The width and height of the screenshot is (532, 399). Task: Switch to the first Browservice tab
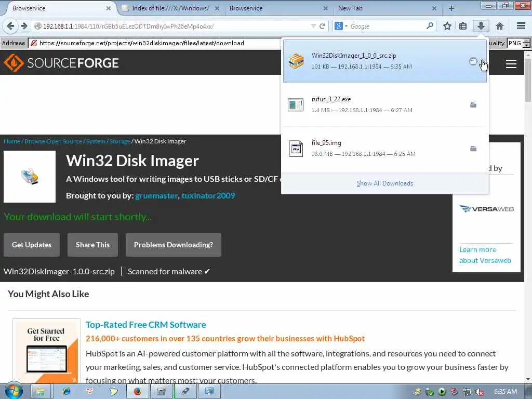58,8
